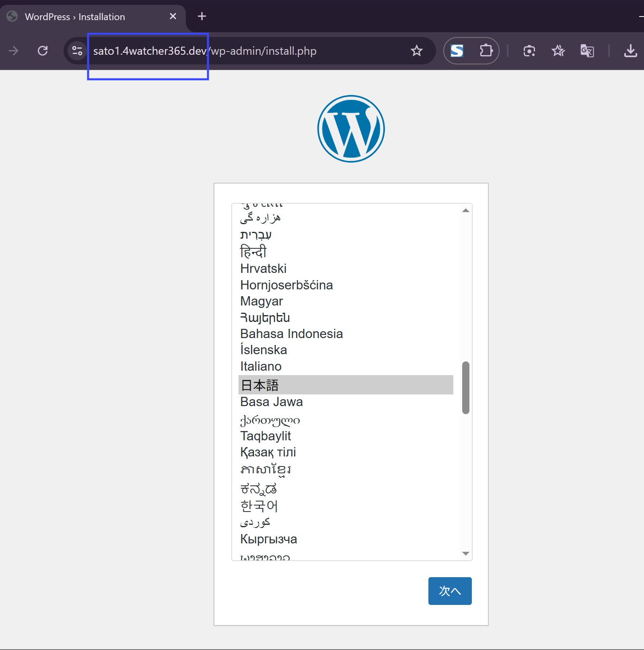
Task: Select ភាសាខ្មែរ language option
Action: [346, 470]
